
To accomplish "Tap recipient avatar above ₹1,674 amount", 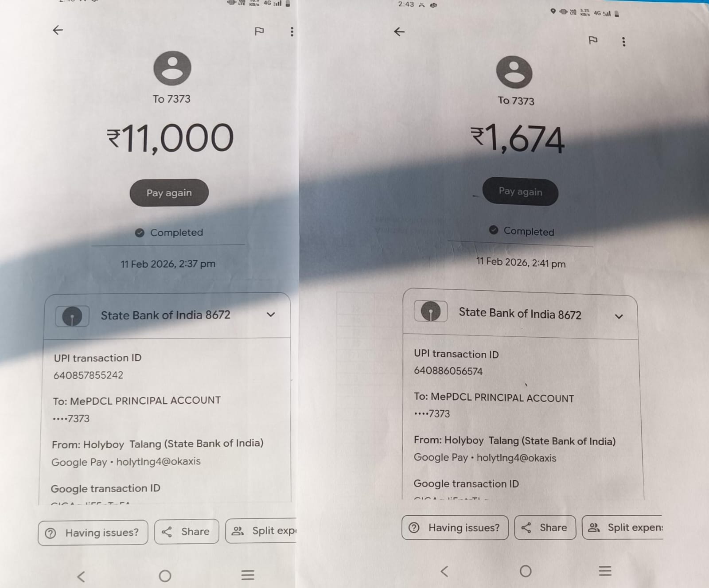I will pos(514,72).
